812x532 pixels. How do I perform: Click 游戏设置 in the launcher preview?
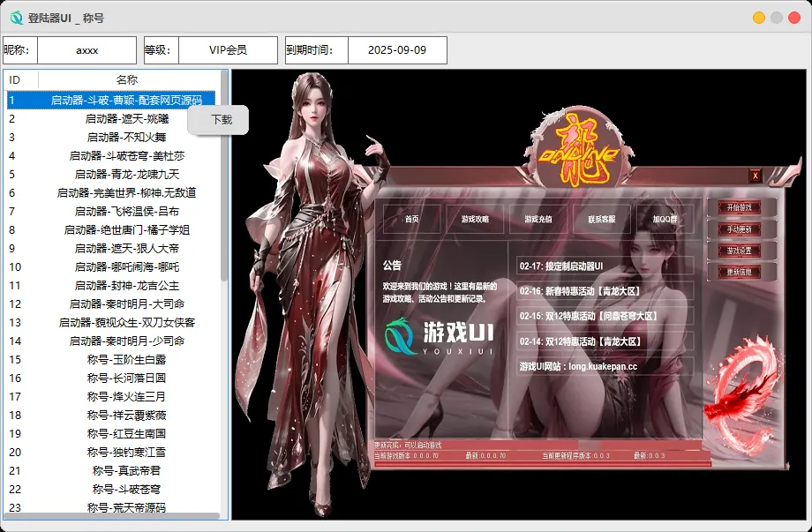pos(739,251)
